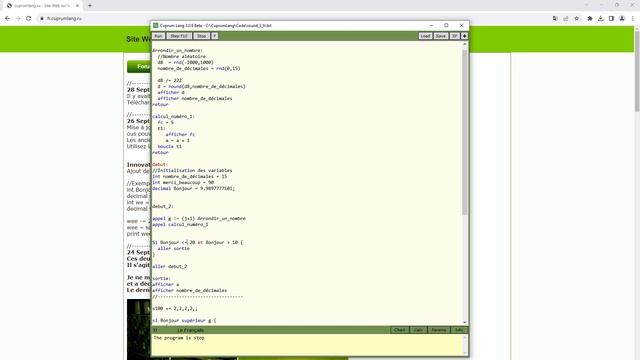Open the browser three-dot menu
This screenshot has width=640, height=360.
click(x=633, y=18)
